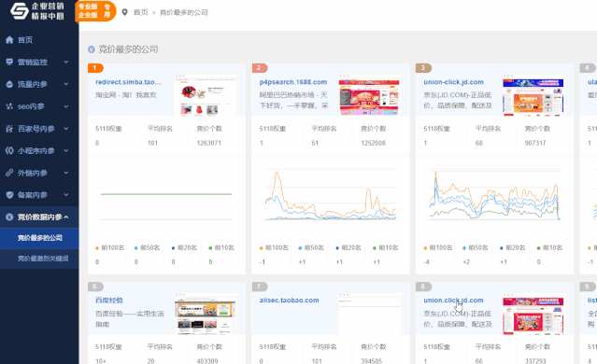
Task: Click the Taobao site thumbnail in card 1
Action: [206, 95]
